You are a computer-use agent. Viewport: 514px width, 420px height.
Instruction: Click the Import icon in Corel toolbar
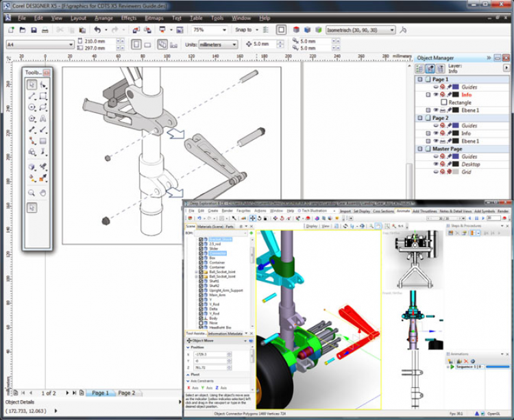[x=136, y=30]
